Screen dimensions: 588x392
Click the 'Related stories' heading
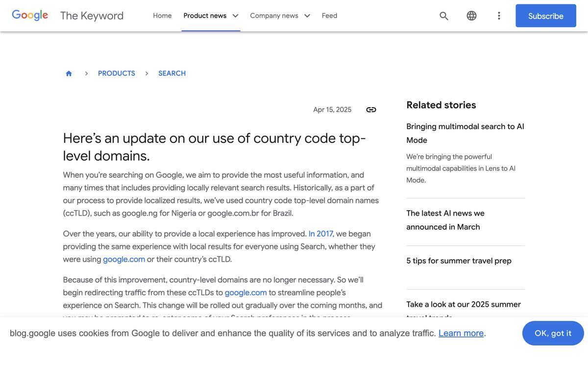tap(441, 105)
